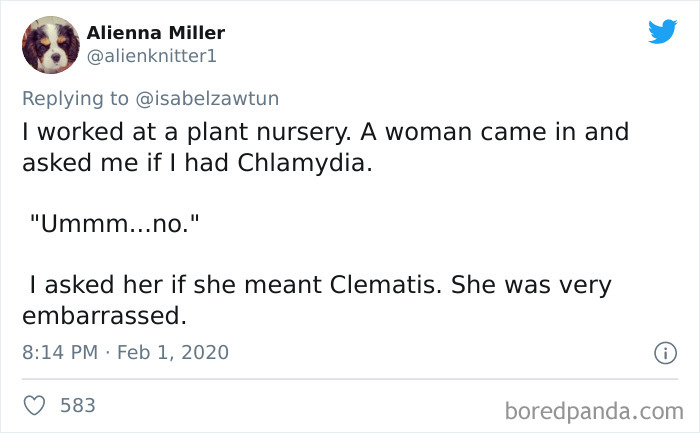Like the tweet with the heart icon
Image resolution: width=700 pixels, height=433 pixels.
[34, 405]
